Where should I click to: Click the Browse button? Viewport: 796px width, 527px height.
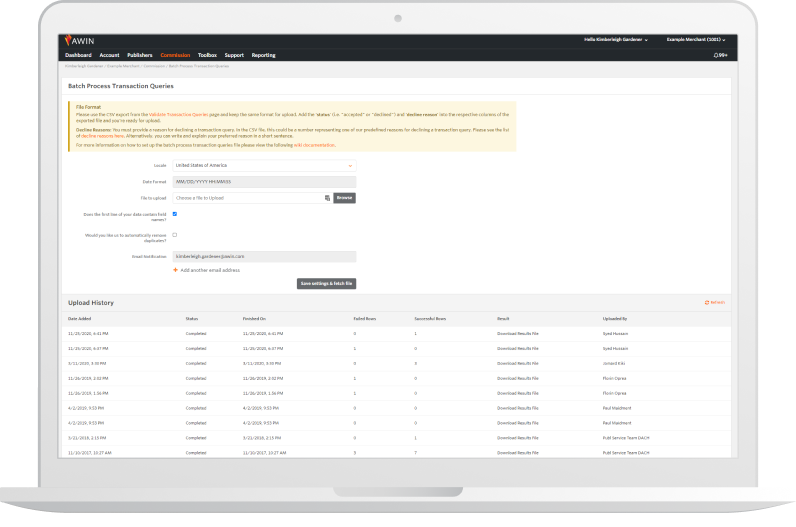[344, 198]
